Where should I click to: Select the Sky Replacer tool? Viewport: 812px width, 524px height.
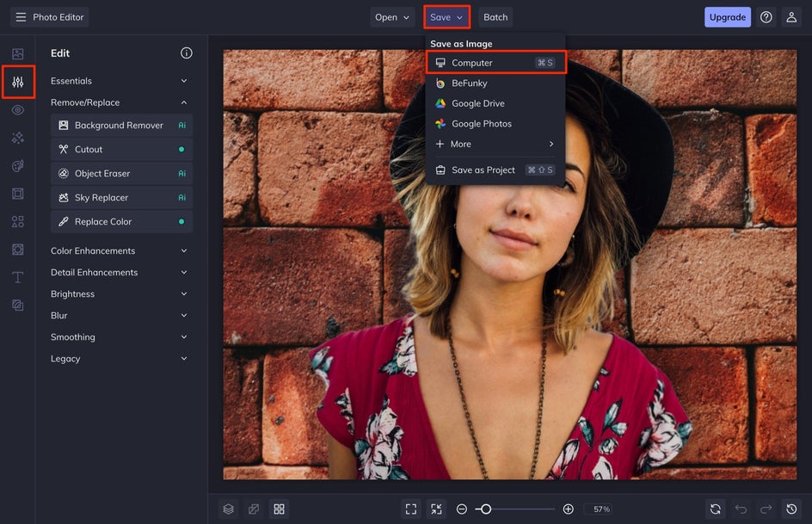(121, 197)
